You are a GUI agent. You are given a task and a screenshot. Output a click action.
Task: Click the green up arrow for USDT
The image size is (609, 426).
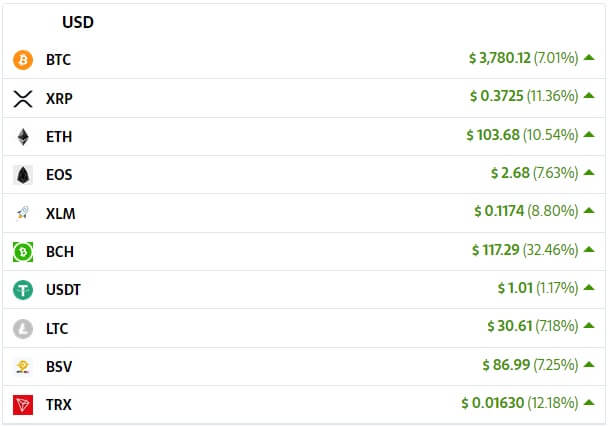click(x=589, y=287)
